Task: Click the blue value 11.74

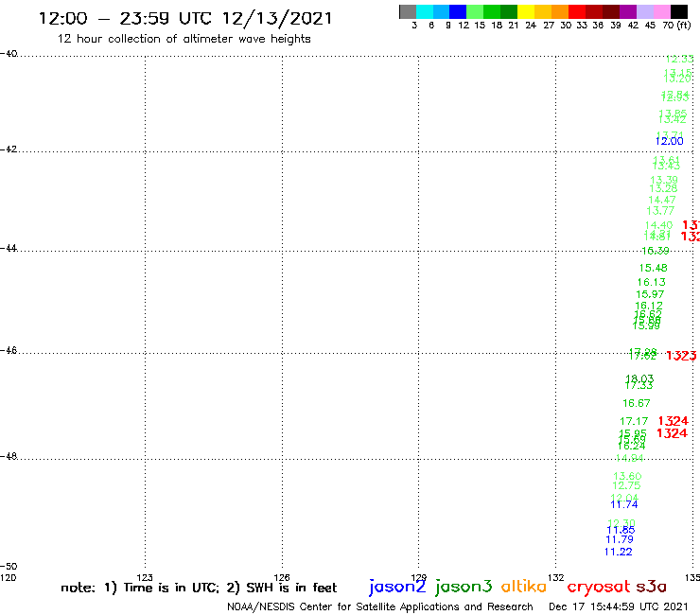Action: (624, 504)
